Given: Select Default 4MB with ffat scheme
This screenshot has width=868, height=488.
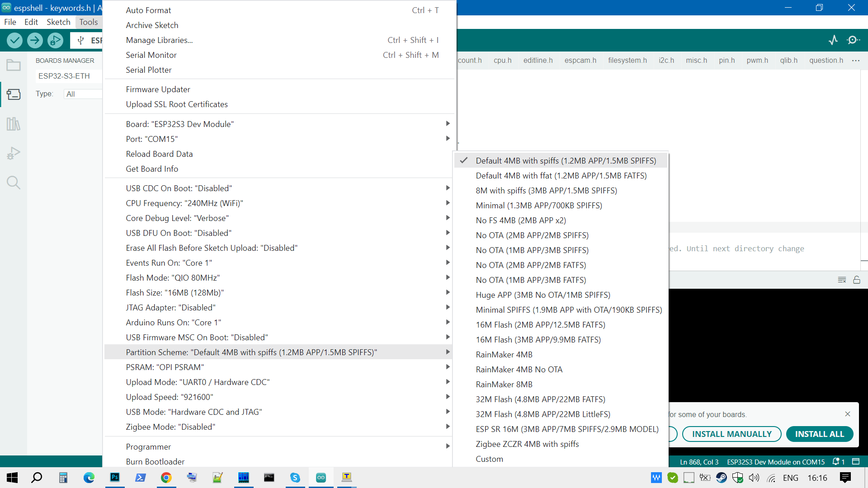Looking at the screenshot, I should [x=561, y=176].
